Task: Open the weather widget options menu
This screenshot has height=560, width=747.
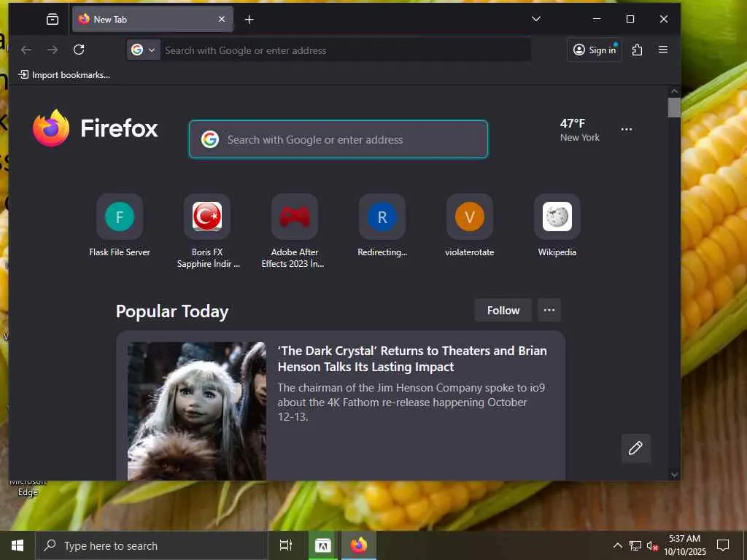Action: click(x=627, y=129)
